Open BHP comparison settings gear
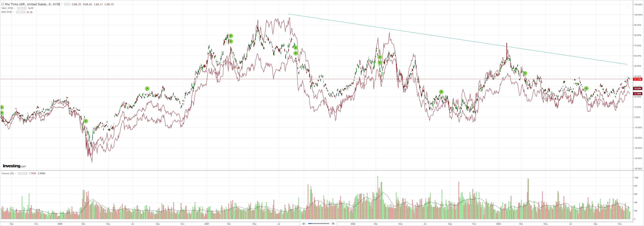Screen dimensions: 644x226 tap(21, 12)
